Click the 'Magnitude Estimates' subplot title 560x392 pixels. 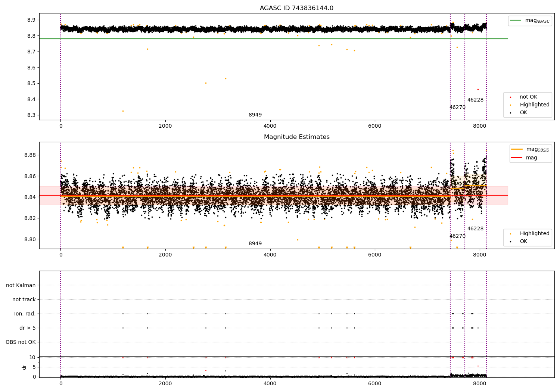(x=296, y=137)
